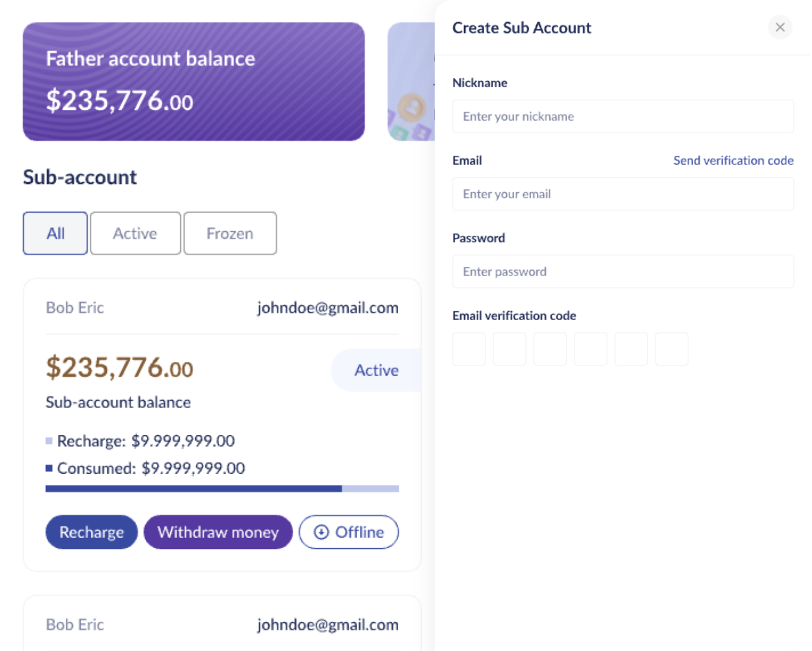
Task: Click the Active status badge
Action: pyautogui.click(x=376, y=370)
